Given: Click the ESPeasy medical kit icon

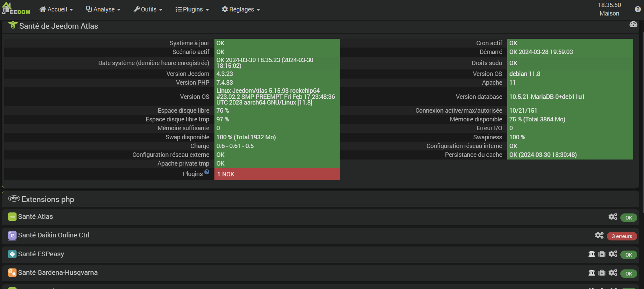Looking at the screenshot, I should click(x=602, y=254).
